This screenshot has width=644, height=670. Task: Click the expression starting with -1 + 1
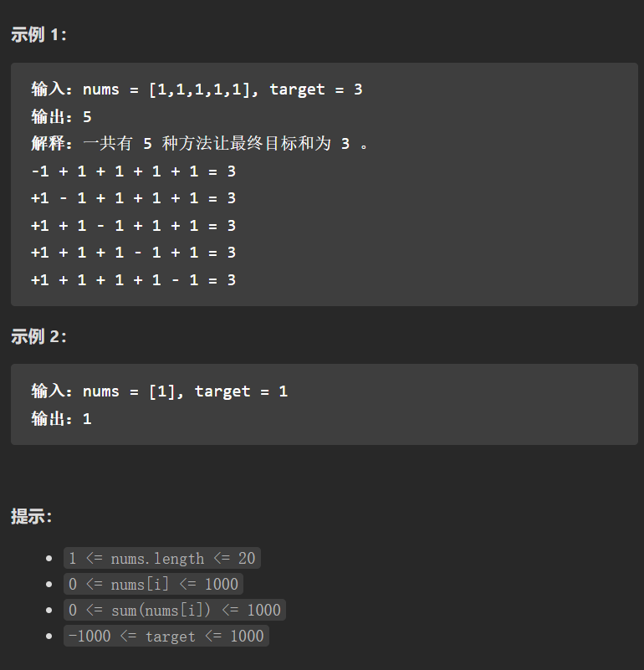pos(133,171)
